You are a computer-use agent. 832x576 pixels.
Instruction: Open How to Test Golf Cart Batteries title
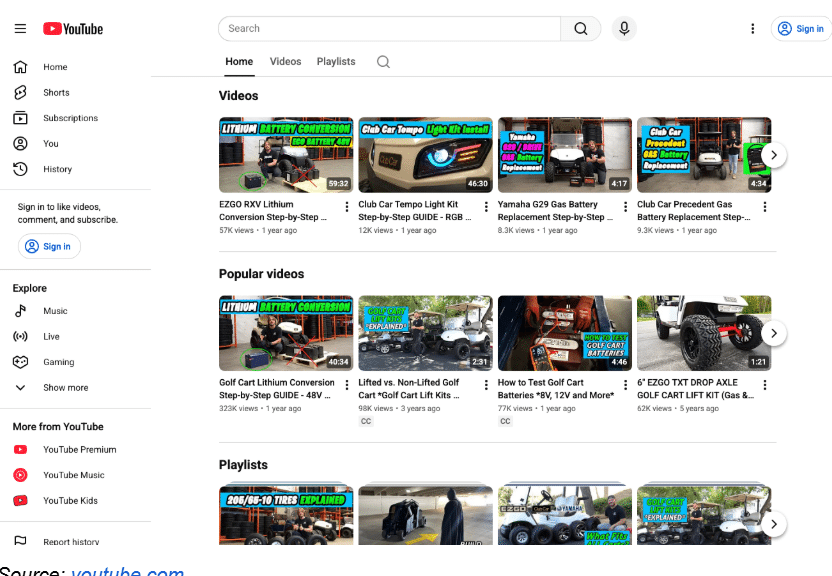[556, 389]
